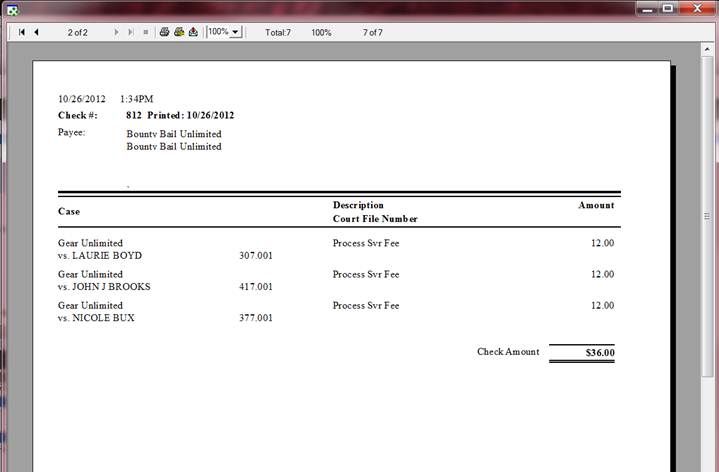
Task: Click time '1:34PM'
Action: [x=137, y=99]
